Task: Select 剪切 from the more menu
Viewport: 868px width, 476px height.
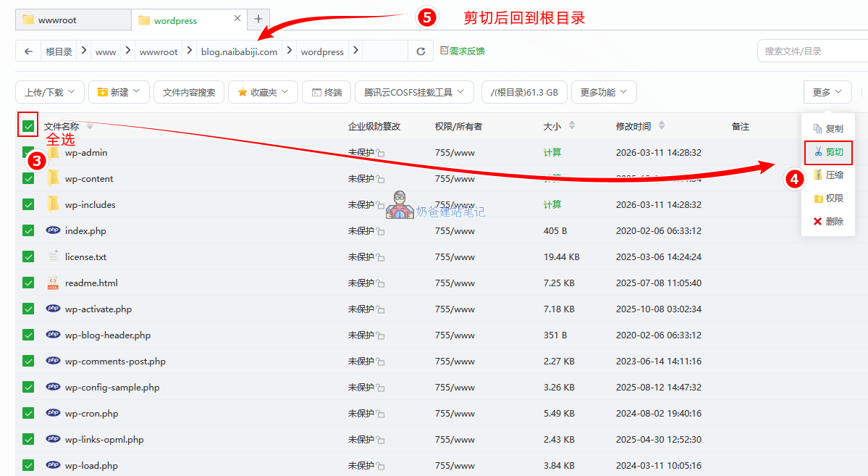Action: (828, 152)
